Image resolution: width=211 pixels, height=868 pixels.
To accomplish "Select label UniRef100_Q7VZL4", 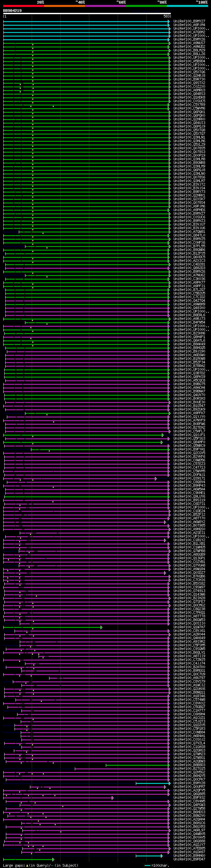I will (190, 743).
